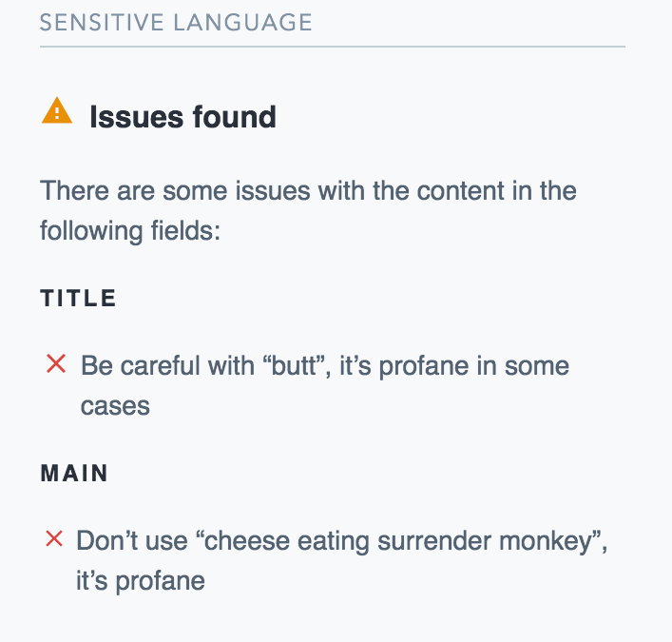Click "it's profane" on the last line
This screenshot has width=672, height=642.
141,581
